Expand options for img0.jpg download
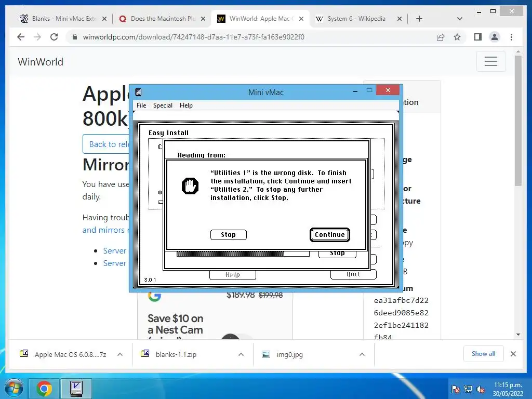 click(362, 354)
